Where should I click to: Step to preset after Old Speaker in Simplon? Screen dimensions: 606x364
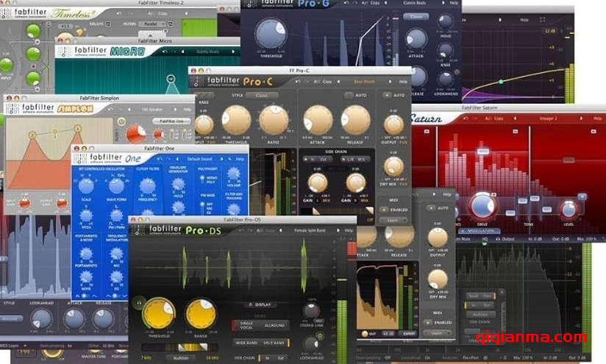[175, 110]
